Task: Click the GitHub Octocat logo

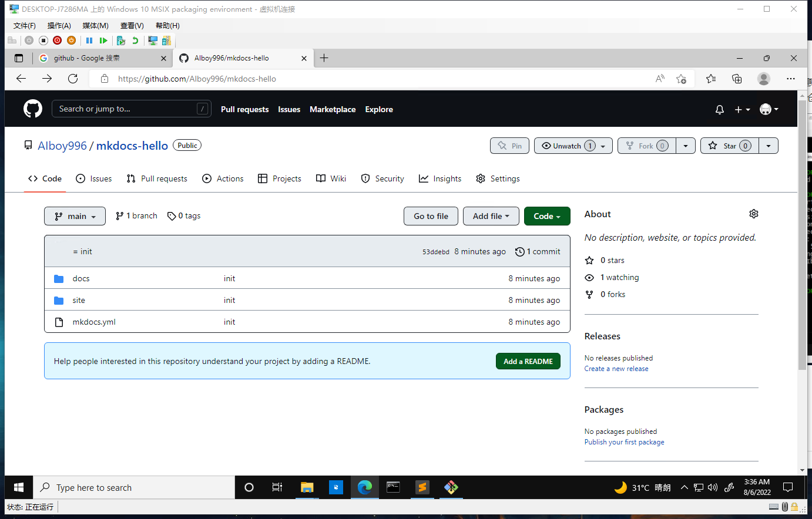Action: 33,109
